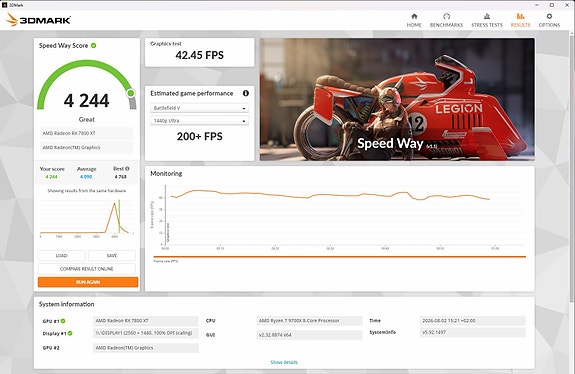Click the SAVE result button

tap(112, 256)
